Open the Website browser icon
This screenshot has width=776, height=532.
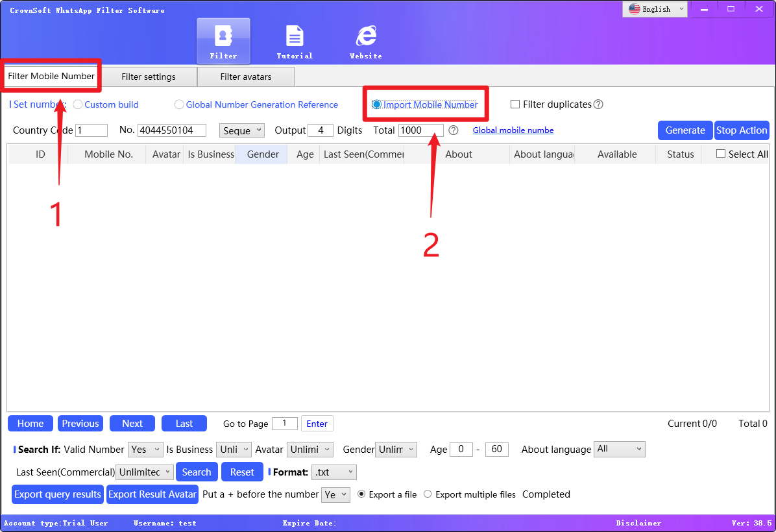[x=366, y=42]
